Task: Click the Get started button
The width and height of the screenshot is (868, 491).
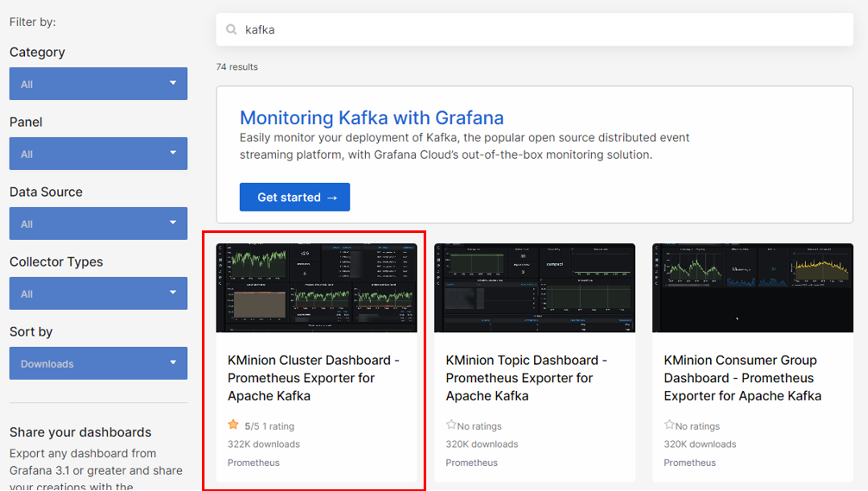Action: (294, 197)
